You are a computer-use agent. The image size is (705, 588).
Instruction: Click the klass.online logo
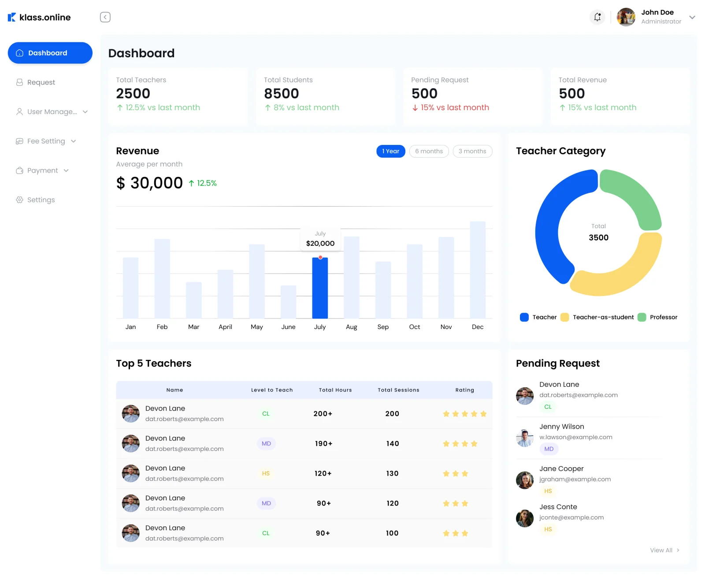39,17
